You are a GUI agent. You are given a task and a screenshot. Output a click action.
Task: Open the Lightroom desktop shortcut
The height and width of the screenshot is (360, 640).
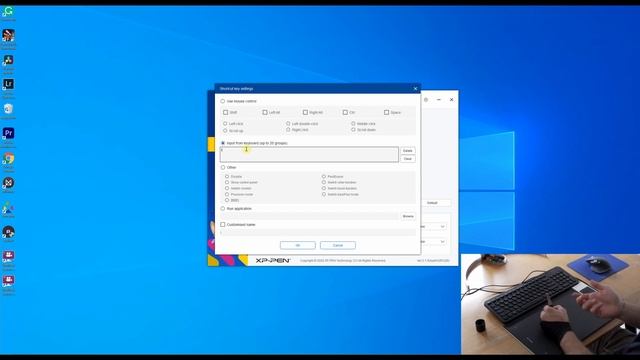tap(8, 84)
